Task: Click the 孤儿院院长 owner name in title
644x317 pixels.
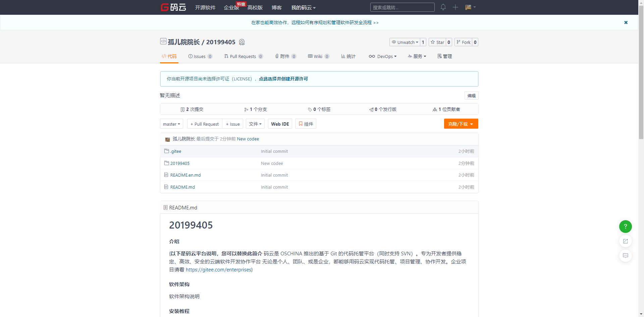Action: coord(184,42)
